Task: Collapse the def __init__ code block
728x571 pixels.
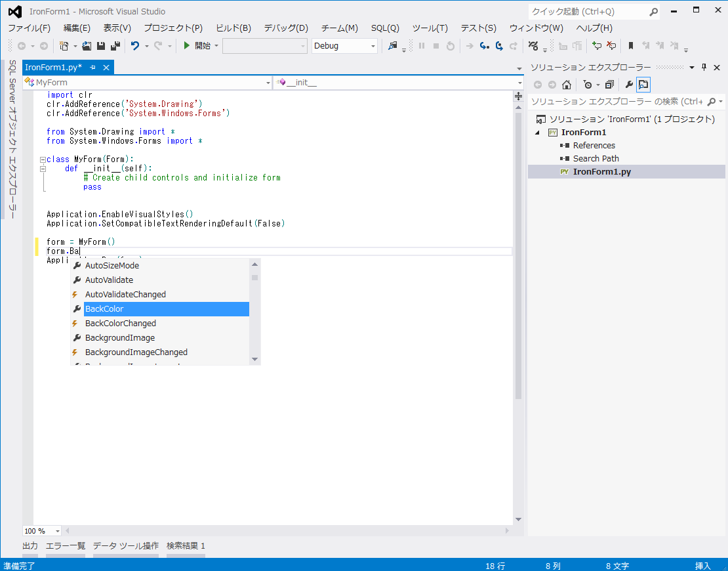Action: 43,169
